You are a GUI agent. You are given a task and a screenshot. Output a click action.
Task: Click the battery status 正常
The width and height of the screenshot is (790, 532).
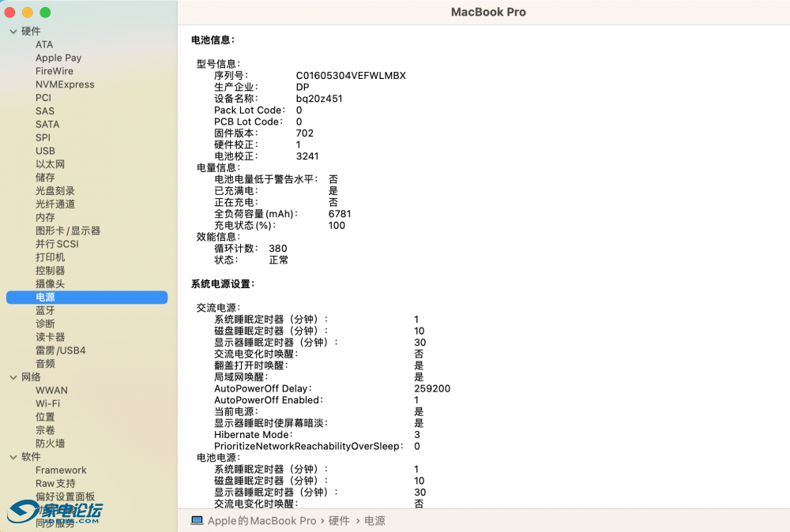click(x=279, y=260)
